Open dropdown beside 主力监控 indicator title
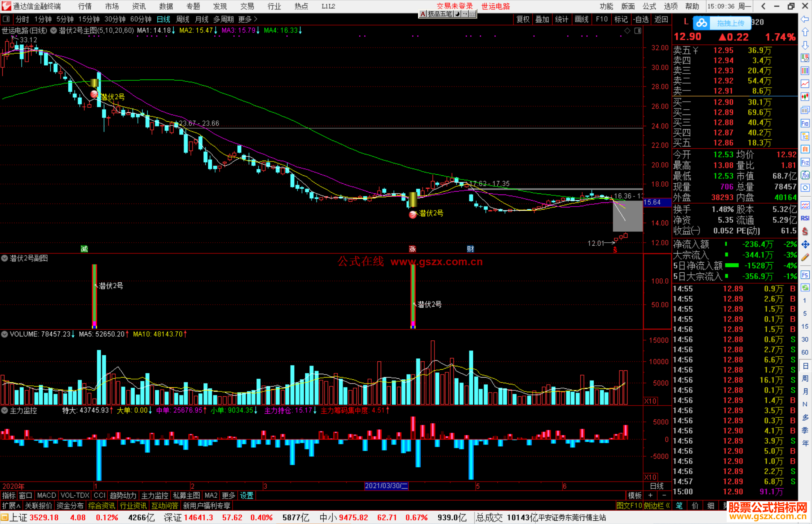 [5, 411]
